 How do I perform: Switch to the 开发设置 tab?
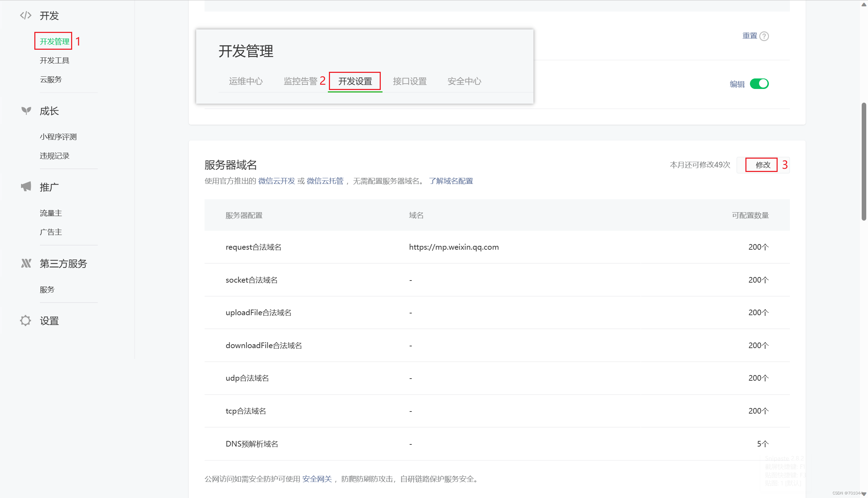(x=355, y=81)
